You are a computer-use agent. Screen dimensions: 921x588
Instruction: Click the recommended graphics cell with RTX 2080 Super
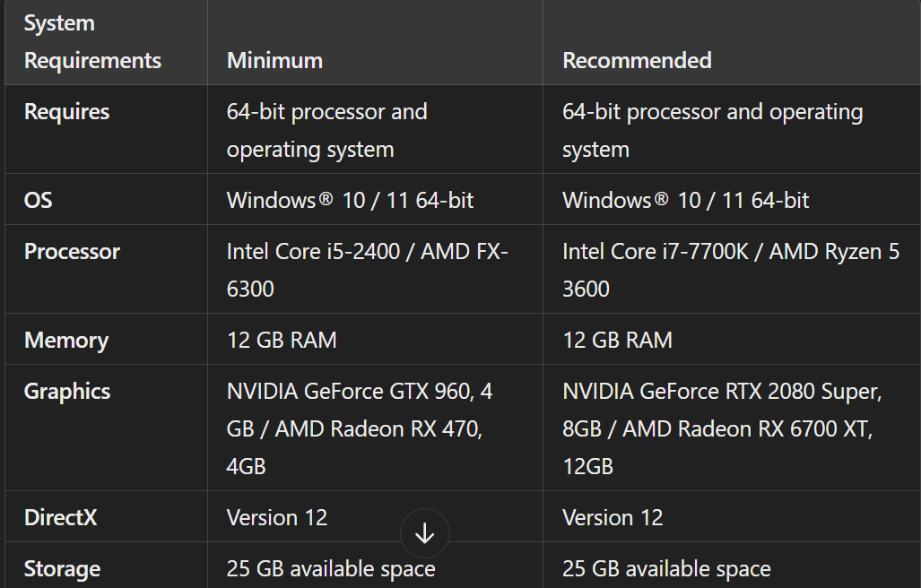pos(723,428)
